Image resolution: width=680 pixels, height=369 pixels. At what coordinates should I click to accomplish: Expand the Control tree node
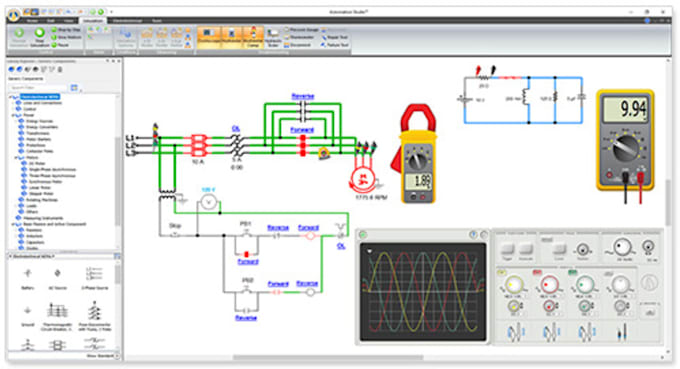point(14,109)
